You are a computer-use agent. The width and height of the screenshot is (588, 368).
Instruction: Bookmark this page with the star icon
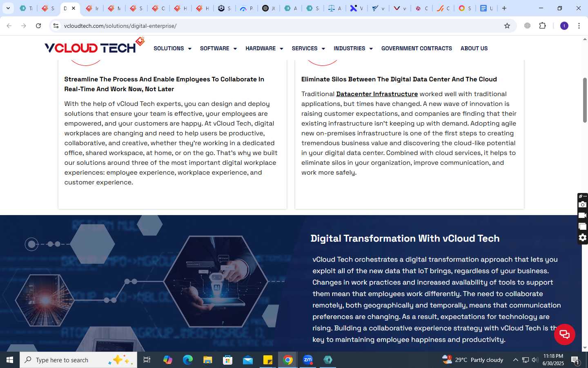(507, 26)
